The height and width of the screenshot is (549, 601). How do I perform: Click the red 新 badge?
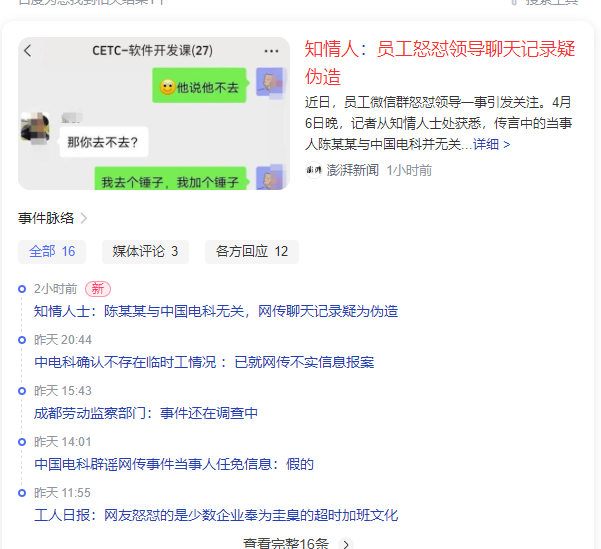tap(98, 288)
